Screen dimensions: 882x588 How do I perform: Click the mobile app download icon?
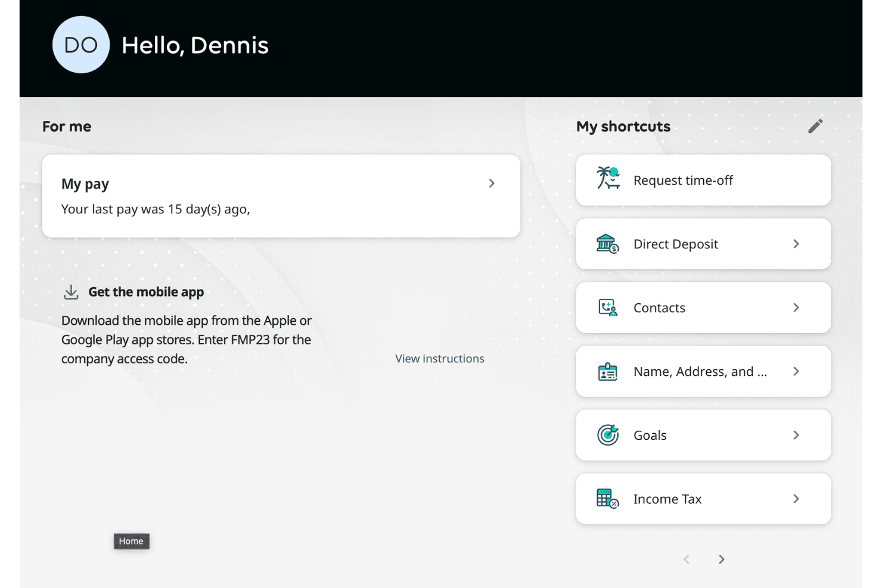click(71, 292)
